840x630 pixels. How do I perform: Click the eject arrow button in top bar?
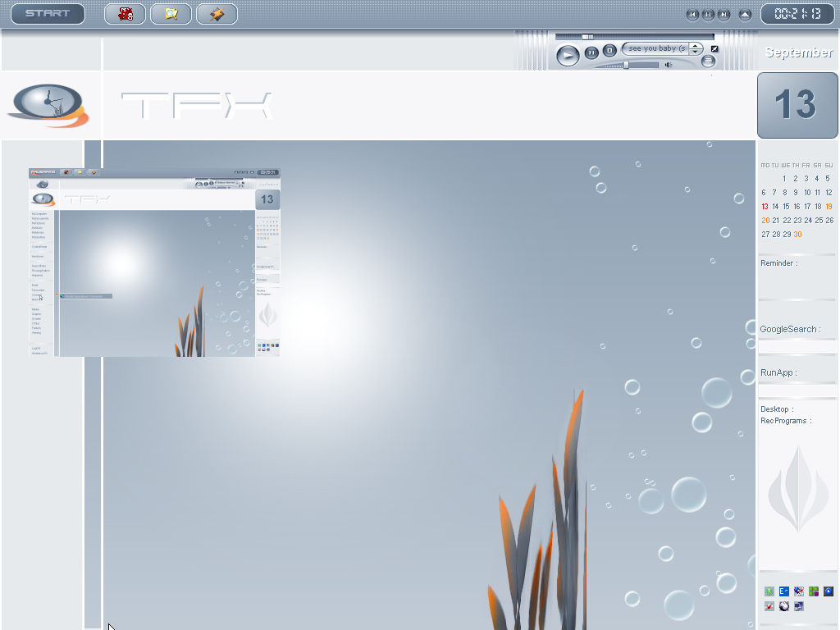pyautogui.click(x=745, y=15)
